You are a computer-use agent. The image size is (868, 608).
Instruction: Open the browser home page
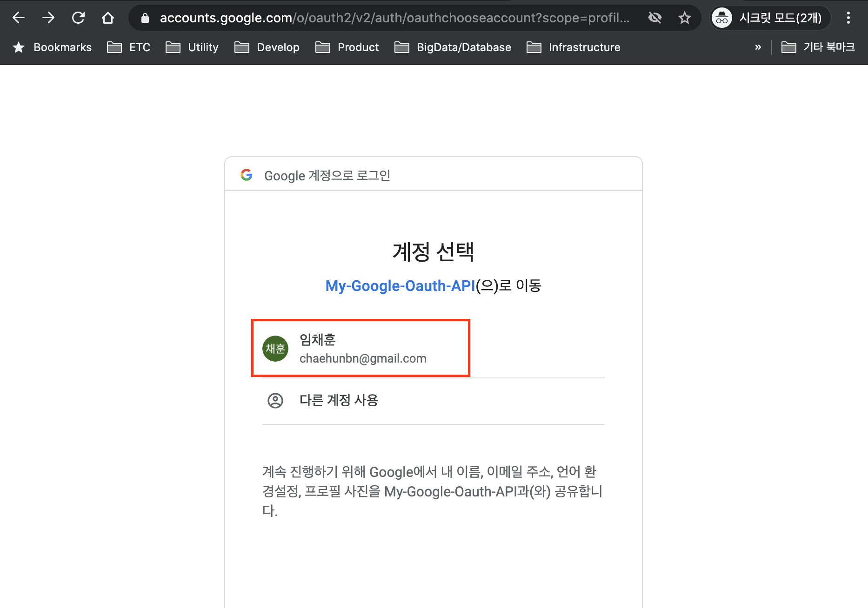pyautogui.click(x=108, y=18)
